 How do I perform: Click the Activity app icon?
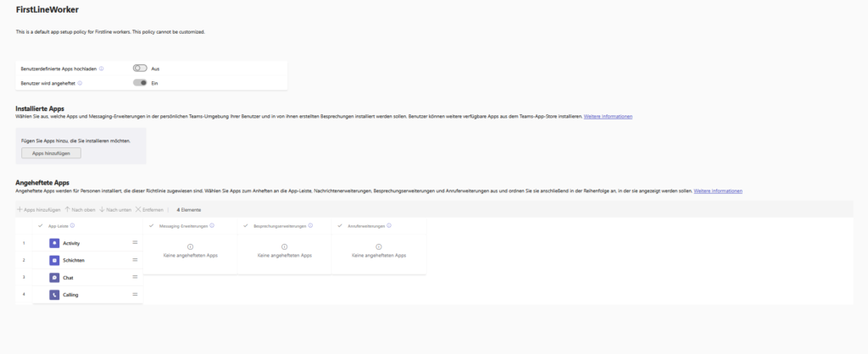[54, 243]
